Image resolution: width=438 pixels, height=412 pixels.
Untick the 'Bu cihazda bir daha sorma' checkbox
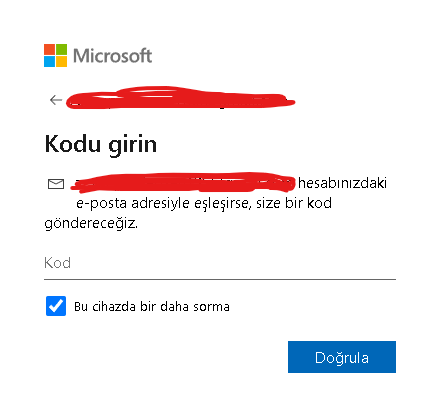tap(56, 306)
